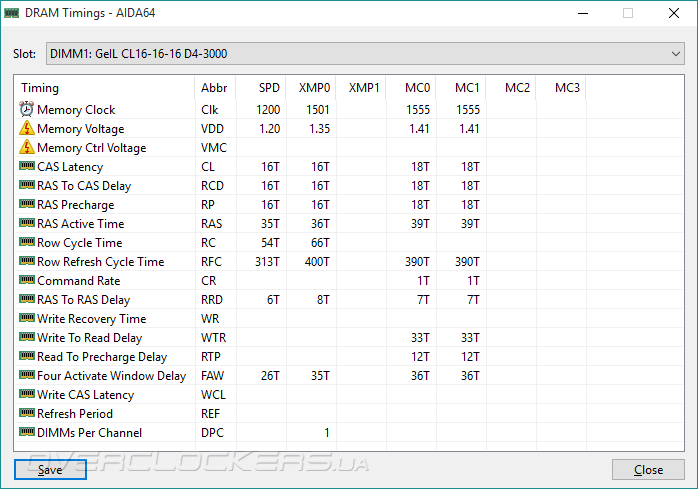Click the SPD RFC value 313T
Viewport: 698px width, 489px height.
[x=267, y=262]
